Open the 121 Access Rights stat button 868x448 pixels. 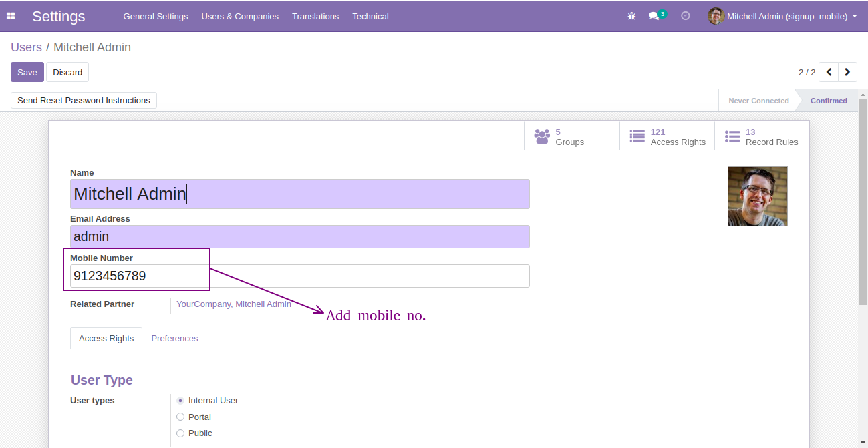667,136
